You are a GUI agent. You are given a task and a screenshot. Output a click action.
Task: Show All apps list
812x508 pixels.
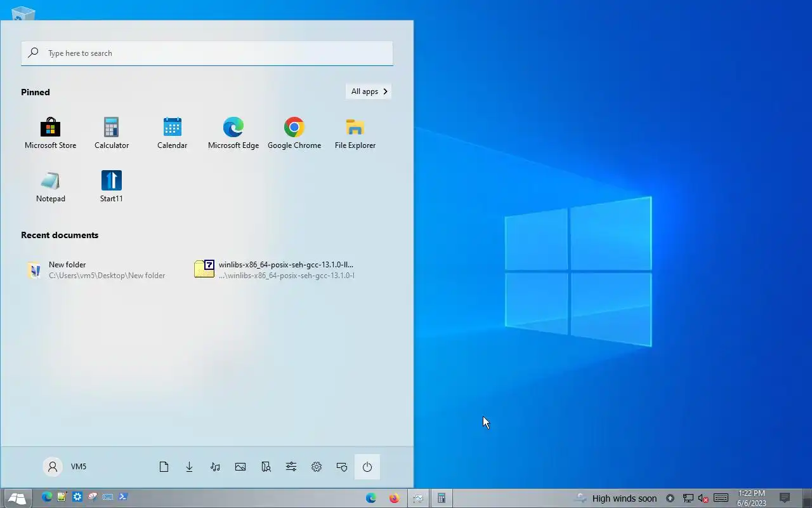369,91
